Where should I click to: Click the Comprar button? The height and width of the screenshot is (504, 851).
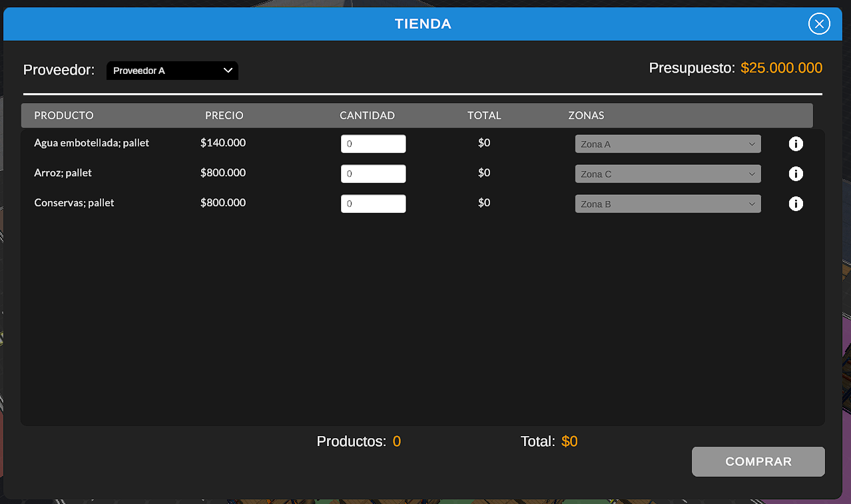(x=758, y=461)
